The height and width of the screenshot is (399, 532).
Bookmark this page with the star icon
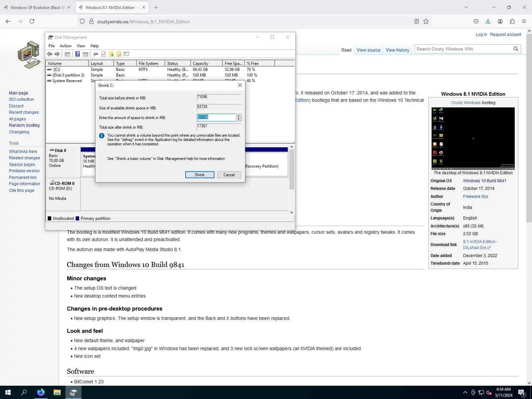pyautogui.click(x=426, y=21)
